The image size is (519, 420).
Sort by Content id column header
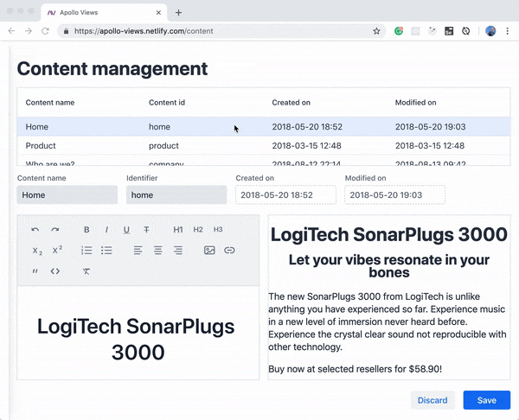[167, 103]
